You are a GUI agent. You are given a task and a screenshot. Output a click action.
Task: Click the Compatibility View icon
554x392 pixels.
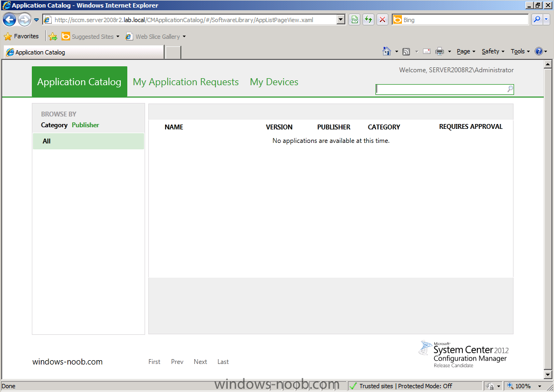coord(354,20)
